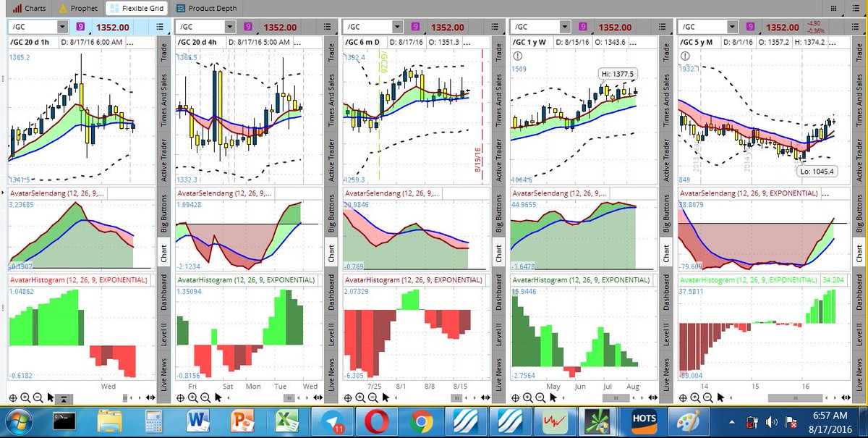The width and height of the screenshot is (868, 438).
Task: Select crosshair tool under the 20 d 1h chart
Action: pyautogui.click(x=12, y=397)
